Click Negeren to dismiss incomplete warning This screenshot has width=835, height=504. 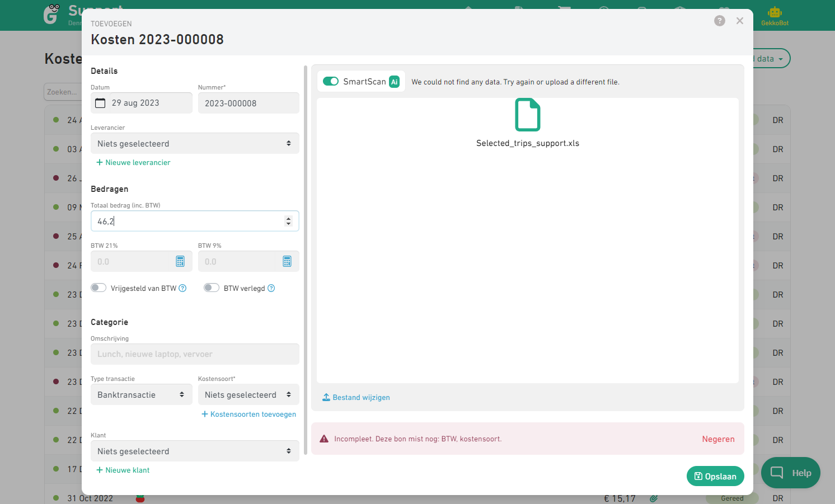click(x=718, y=439)
